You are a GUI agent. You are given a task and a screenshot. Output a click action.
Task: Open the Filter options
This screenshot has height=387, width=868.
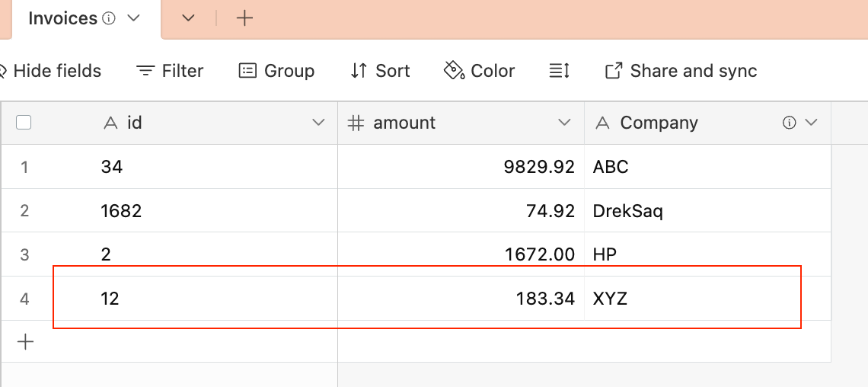point(170,71)
